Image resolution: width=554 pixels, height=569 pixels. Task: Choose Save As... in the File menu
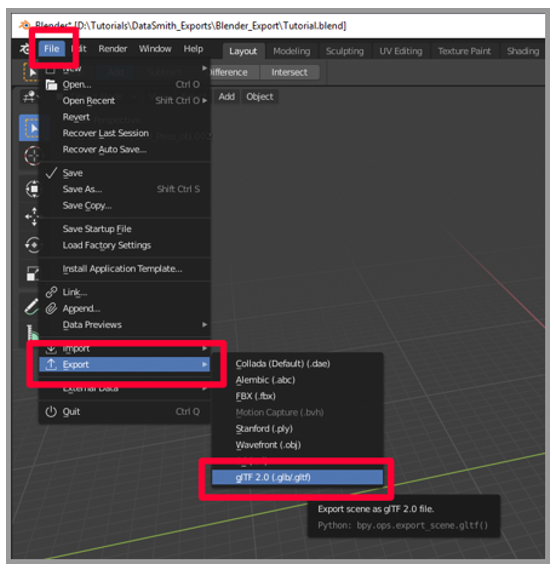(x=124, y=189)
